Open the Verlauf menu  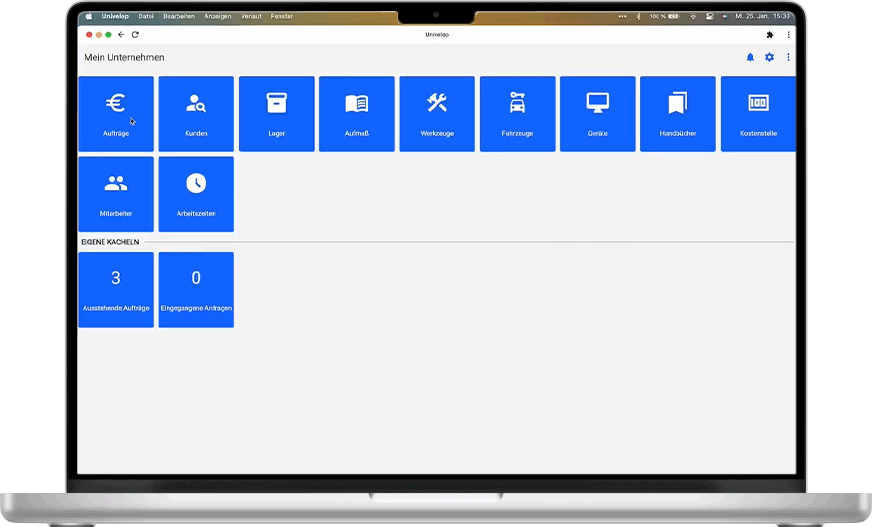point(251,16)
